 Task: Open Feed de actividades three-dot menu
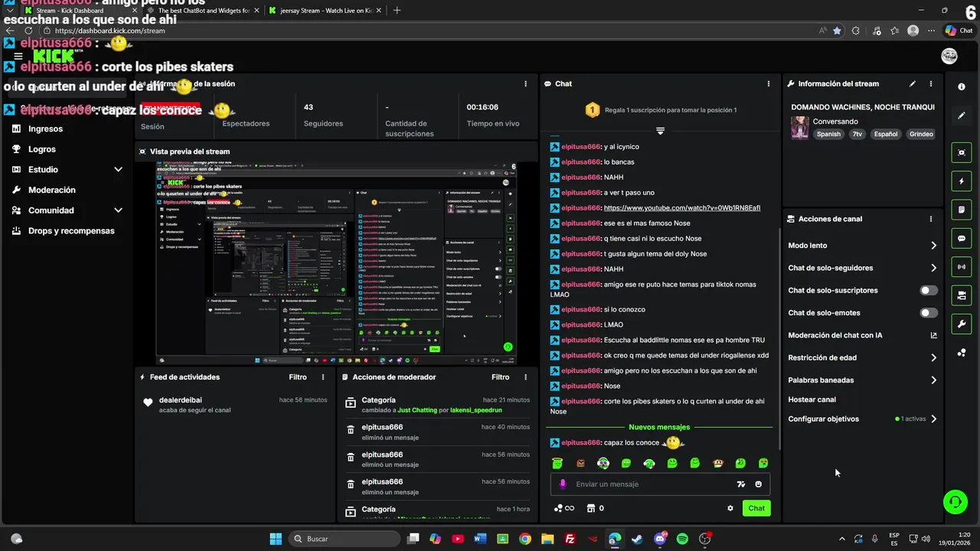[x=323, y=377]
